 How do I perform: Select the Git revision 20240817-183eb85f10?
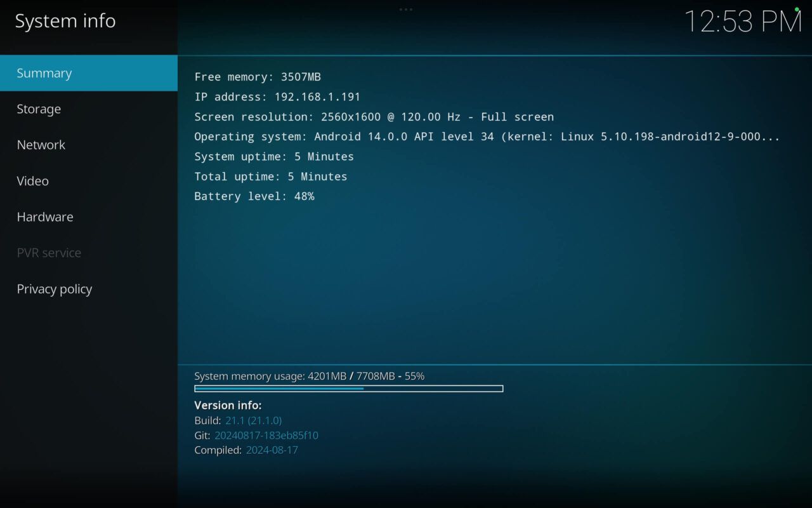267,436
